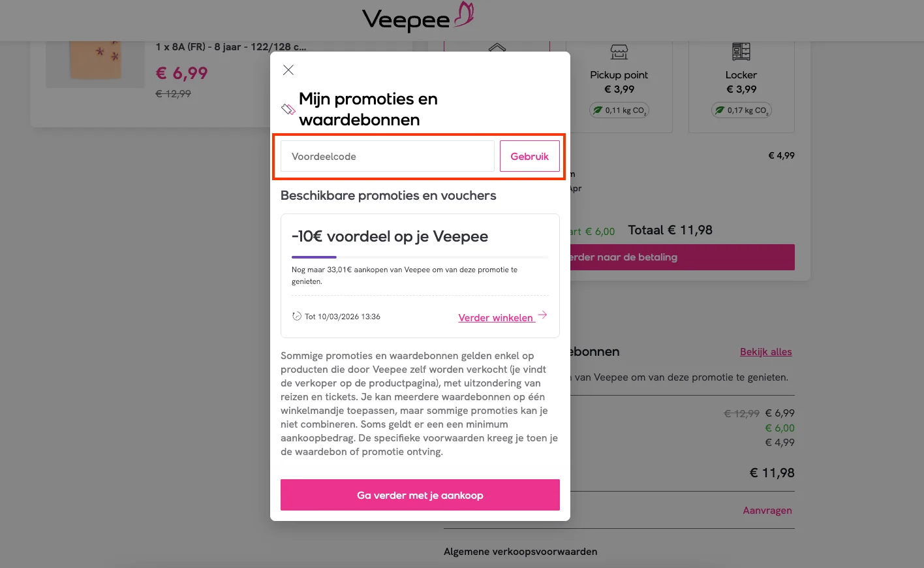Click the arrow icon after Verder winkelen
Screen dimensions: 924x568
pyautogui.click(x=542, y=315)
